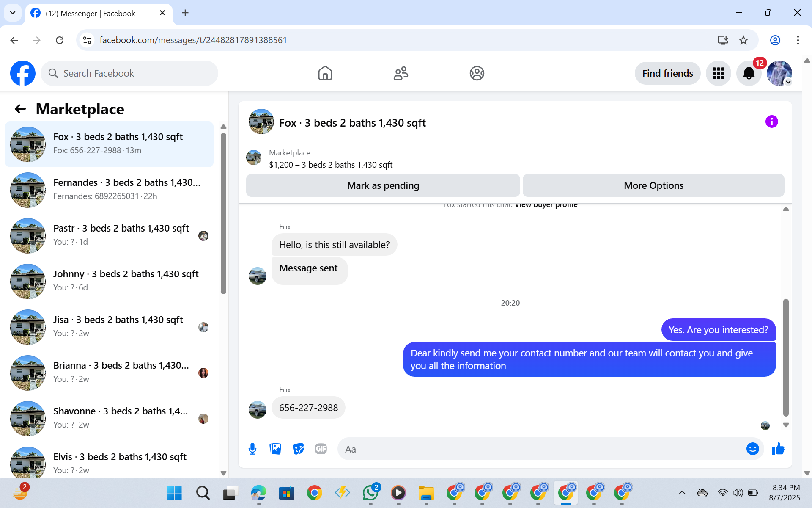This screenshot has height=508, width=812.
Task: Open the Facebook menu grid icon
Action: coord(718,73)
